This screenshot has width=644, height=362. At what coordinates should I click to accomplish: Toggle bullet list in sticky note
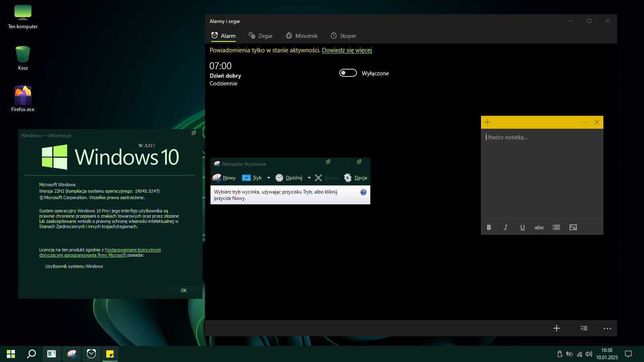click(556, 227)
